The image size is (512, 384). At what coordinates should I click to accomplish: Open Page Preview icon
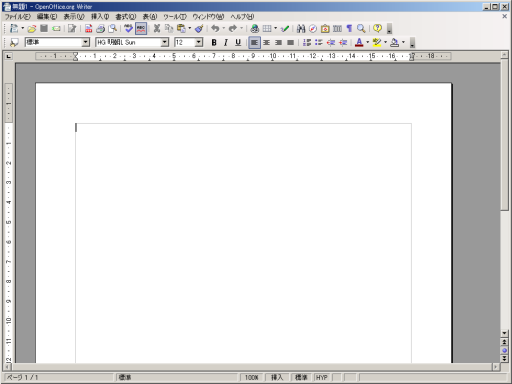(113, 29)
